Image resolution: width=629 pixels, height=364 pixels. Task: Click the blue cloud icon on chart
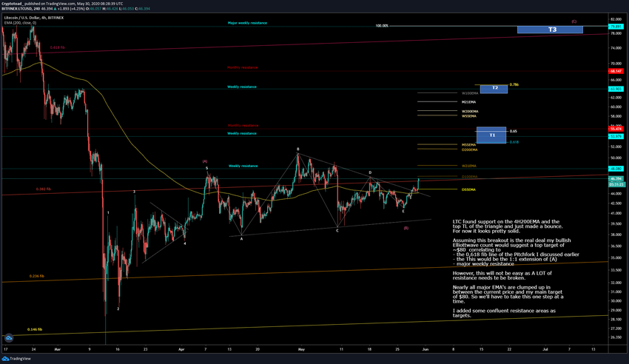pos(9,338)
